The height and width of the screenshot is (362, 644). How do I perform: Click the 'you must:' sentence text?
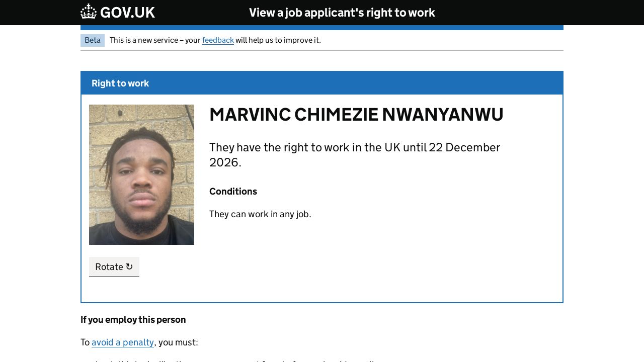(x=178, y=342)
